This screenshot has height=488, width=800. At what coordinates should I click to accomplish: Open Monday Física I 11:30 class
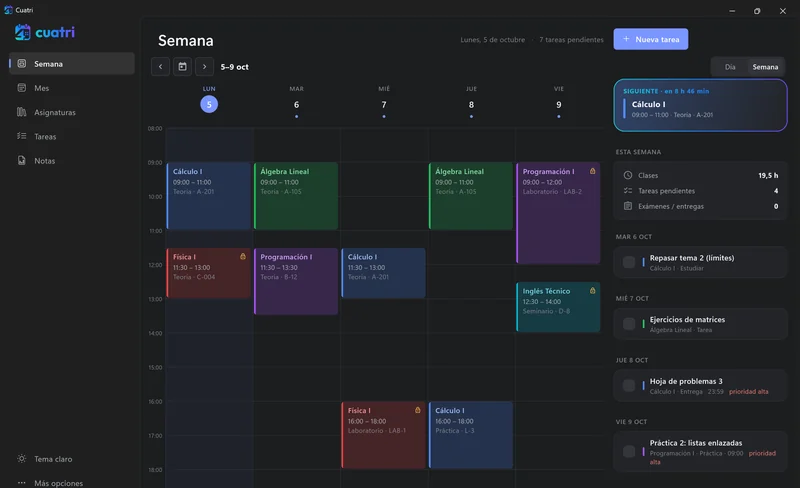[209, 273]
